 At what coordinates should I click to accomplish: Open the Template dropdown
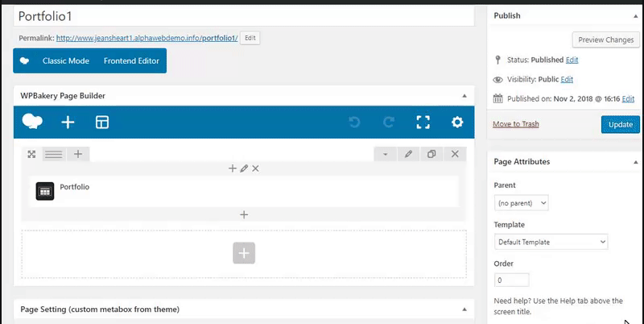551,242
